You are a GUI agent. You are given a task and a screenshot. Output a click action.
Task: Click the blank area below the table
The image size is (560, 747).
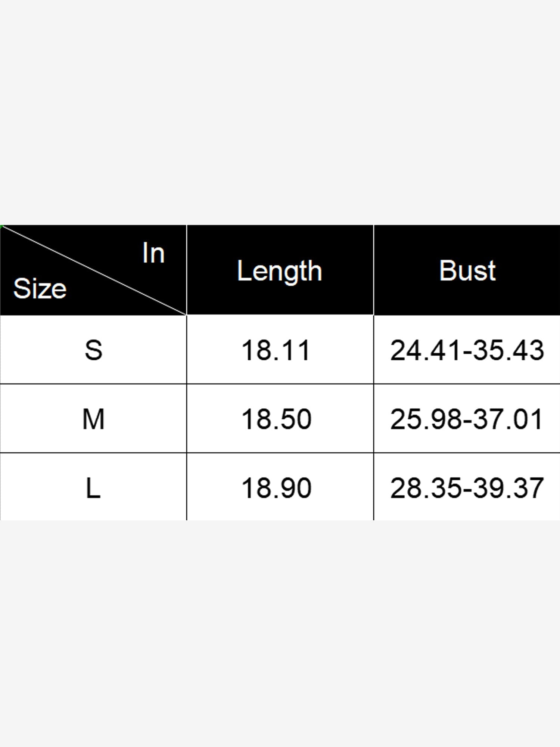point(280,633)
